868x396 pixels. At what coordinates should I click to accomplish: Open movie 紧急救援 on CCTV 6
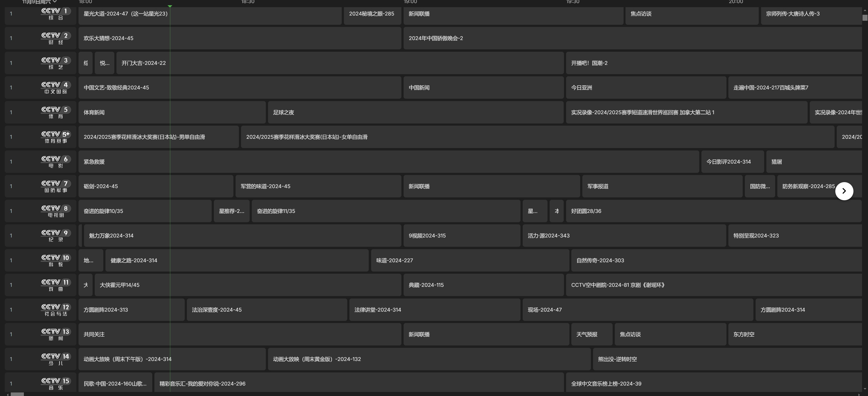(x=389, y=162)
